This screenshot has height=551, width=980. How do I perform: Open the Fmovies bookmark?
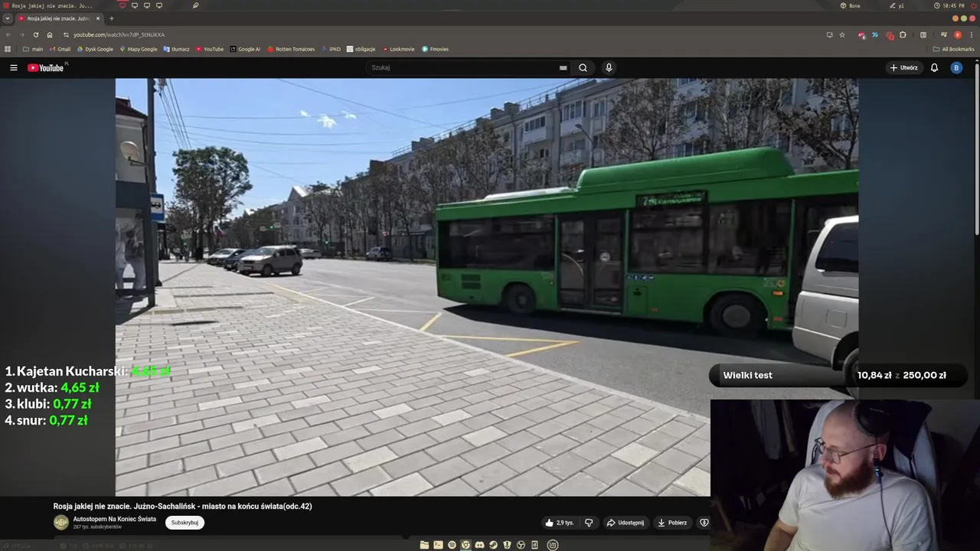pyautogui.click(x=435, y=49)
